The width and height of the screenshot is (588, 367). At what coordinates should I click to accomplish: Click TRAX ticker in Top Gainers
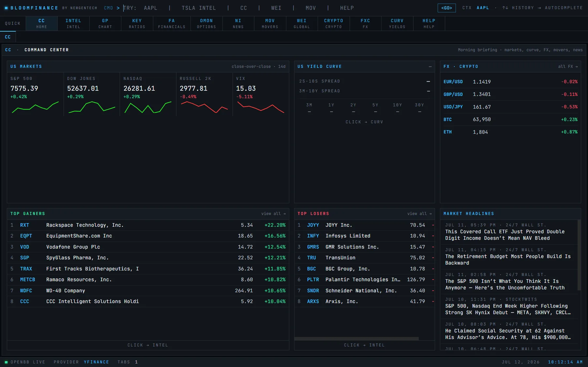click(x=26, y=269)
